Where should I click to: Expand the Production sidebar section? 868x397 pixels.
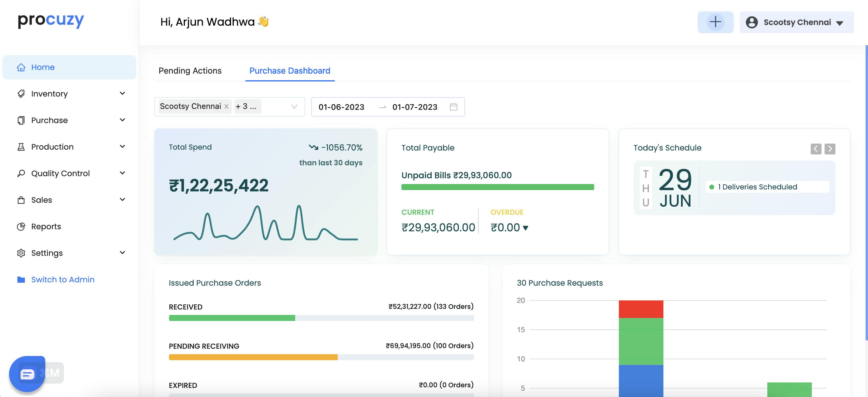click(x=122, y=147)
